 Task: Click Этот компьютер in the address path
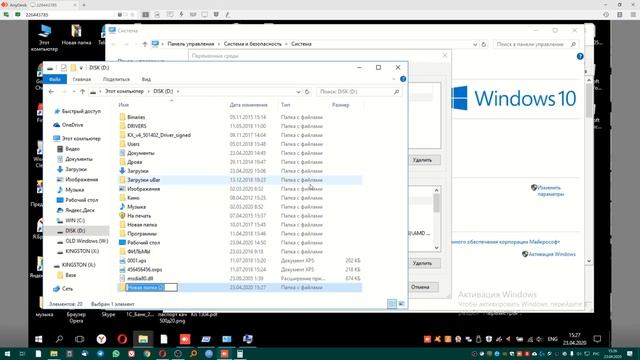124,91
